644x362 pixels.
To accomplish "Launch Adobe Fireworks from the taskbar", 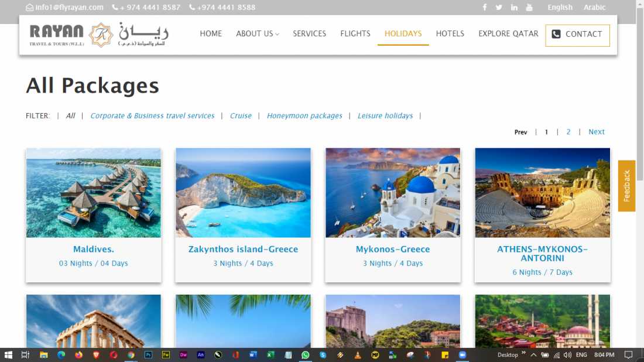I will pyautogui.click(x=166, y=355).
